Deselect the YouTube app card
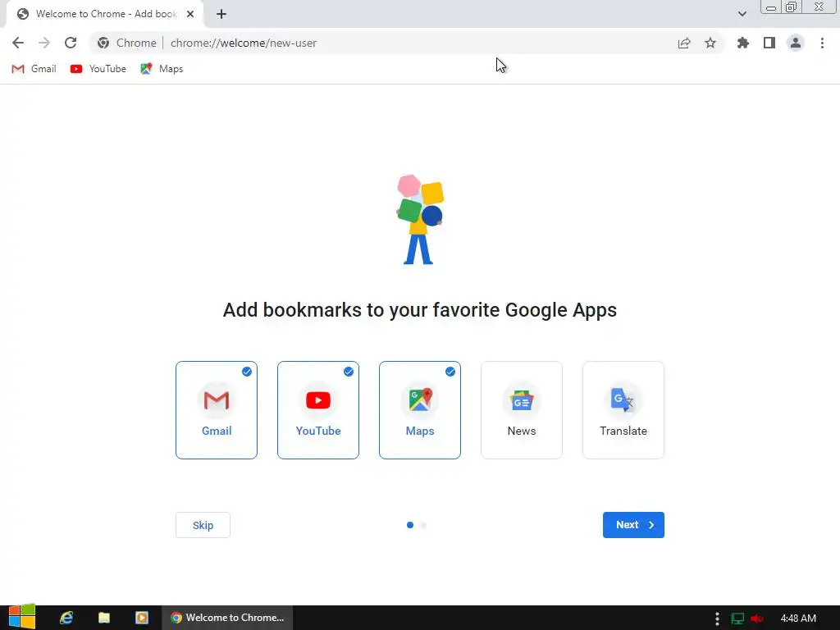The width and height of the screenshot is (840, 630). click(318, 410)
